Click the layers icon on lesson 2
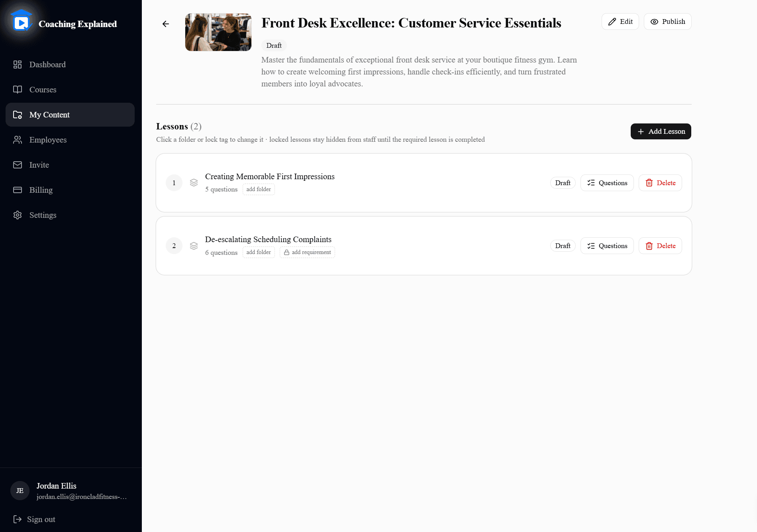757x532 pixels. (x=194, y=246)
